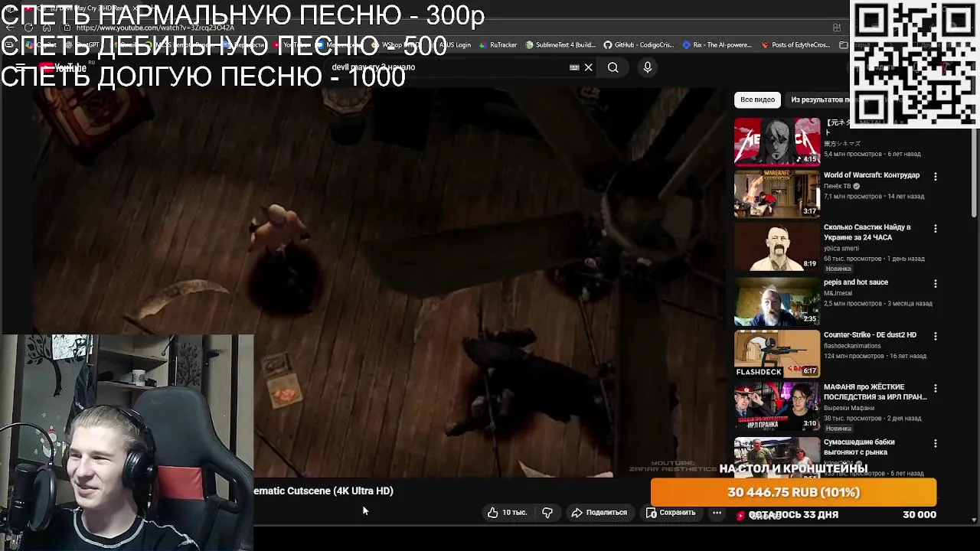
Task: Open options menu for МАФАНЯ video
Action: (x=935, y=388)
